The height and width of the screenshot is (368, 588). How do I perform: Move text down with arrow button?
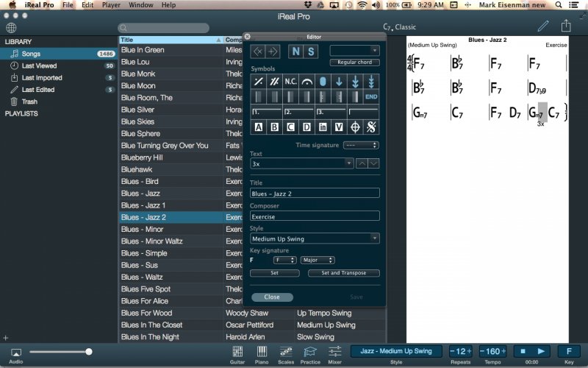[373, 163]
